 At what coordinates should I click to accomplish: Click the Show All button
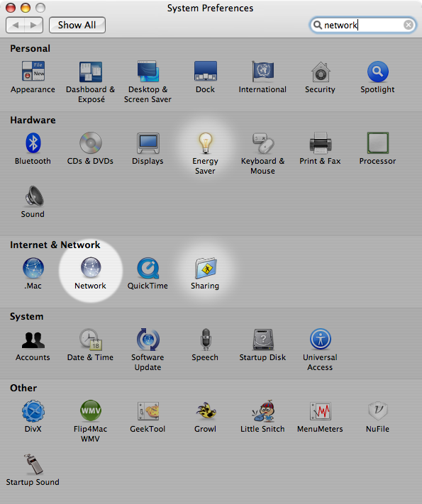pos(77,25)
